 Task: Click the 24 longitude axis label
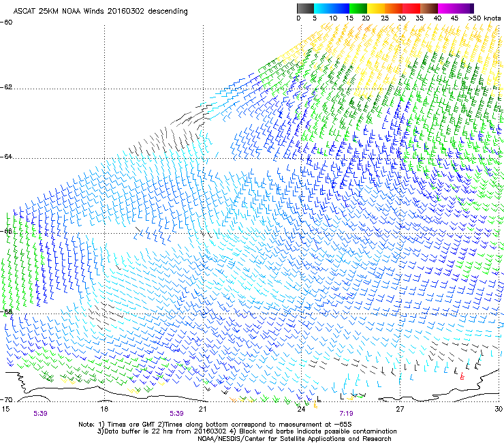tap(301, 409)
